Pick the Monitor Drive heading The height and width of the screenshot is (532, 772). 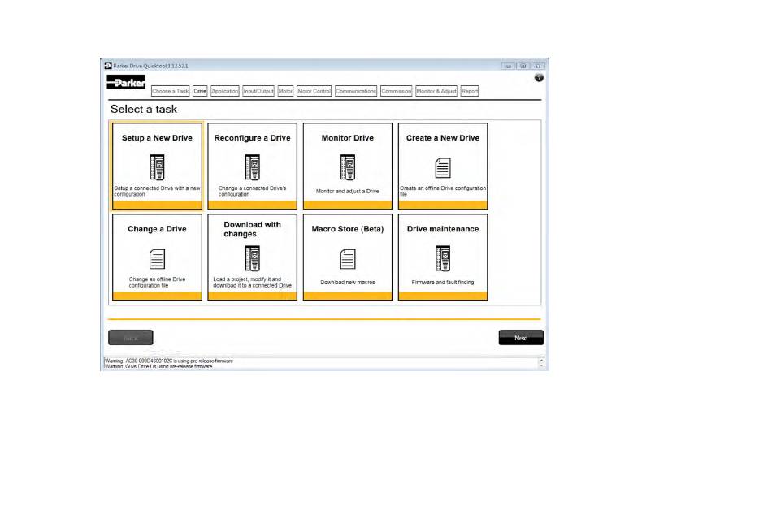tap(348, 138)
